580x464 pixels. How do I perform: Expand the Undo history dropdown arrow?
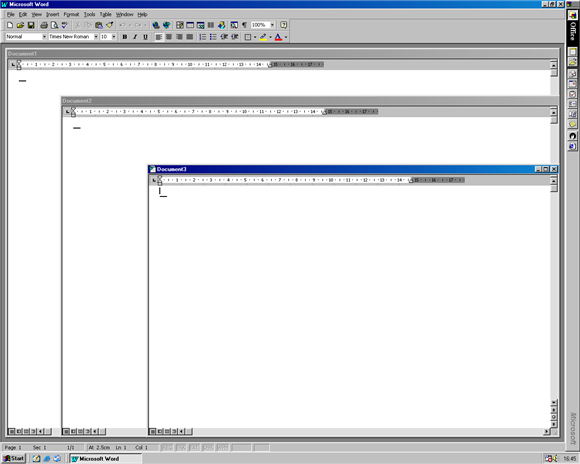click(x=130, y=25)
